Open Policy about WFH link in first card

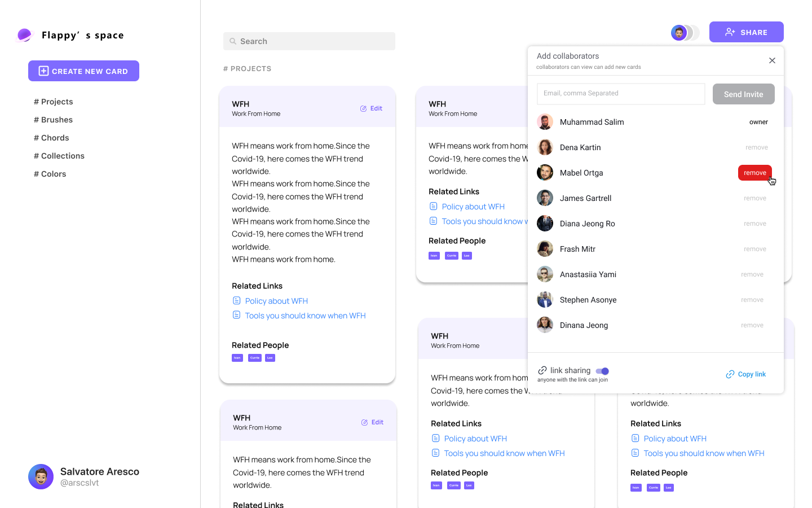(x=276, y=301)
